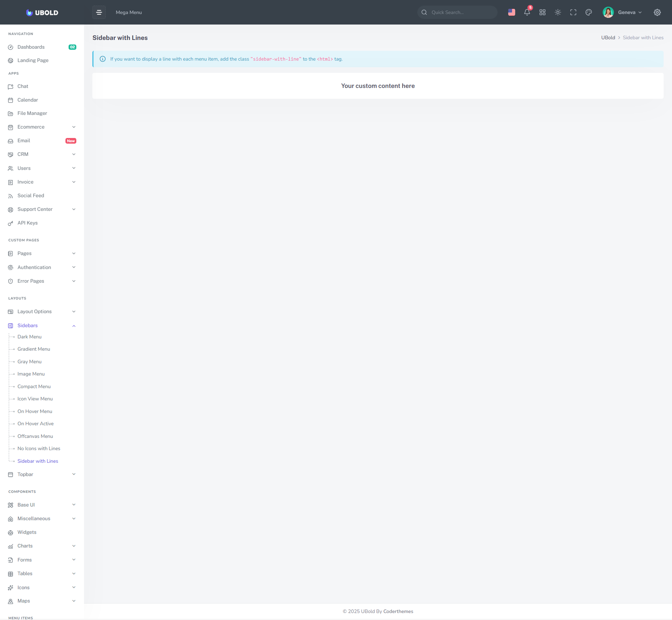This screenshot has height=620, width=672.
Task: Open Base UI menu item
Action: (42, 505)
